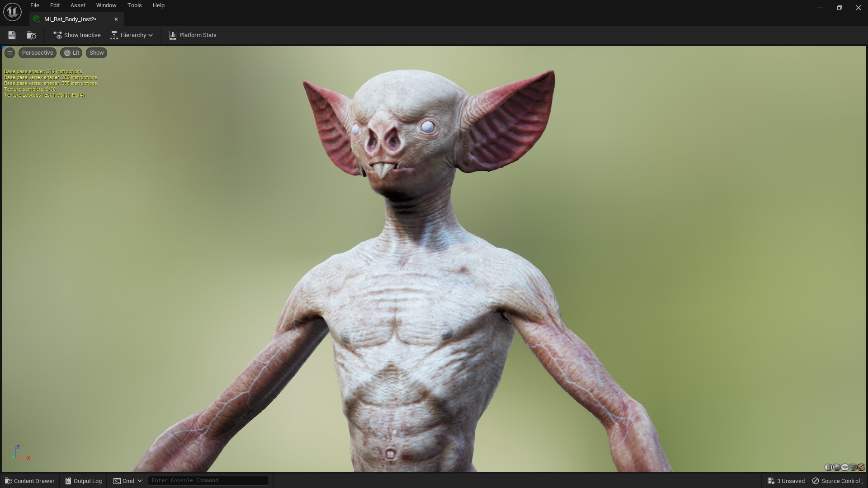Toggle Show Inactive parameters

tap(77, 35)
